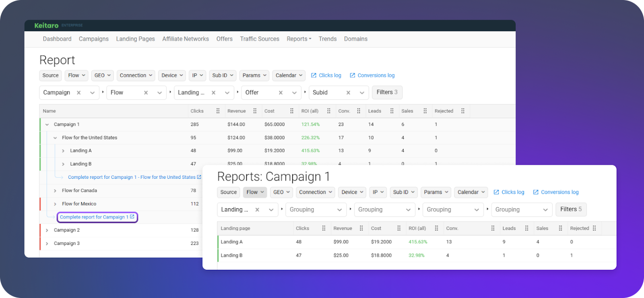This screenshot has height=298, width=644.
Task: Collapse Flow for the United States row
Action: coord(55,138)
